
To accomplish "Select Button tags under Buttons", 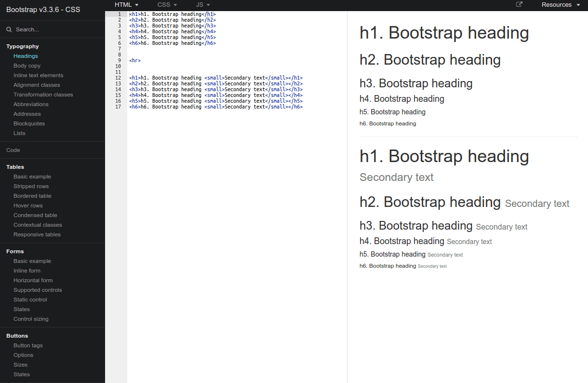I will [x=28, y=345].
